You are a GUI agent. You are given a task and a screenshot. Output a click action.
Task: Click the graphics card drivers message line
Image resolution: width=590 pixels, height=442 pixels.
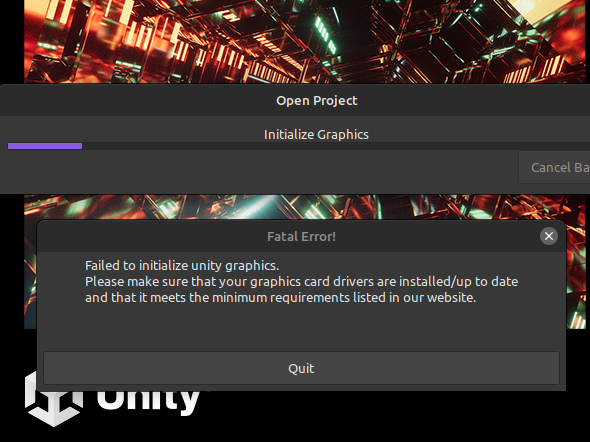pyautogui.click(x=301, y=281)
